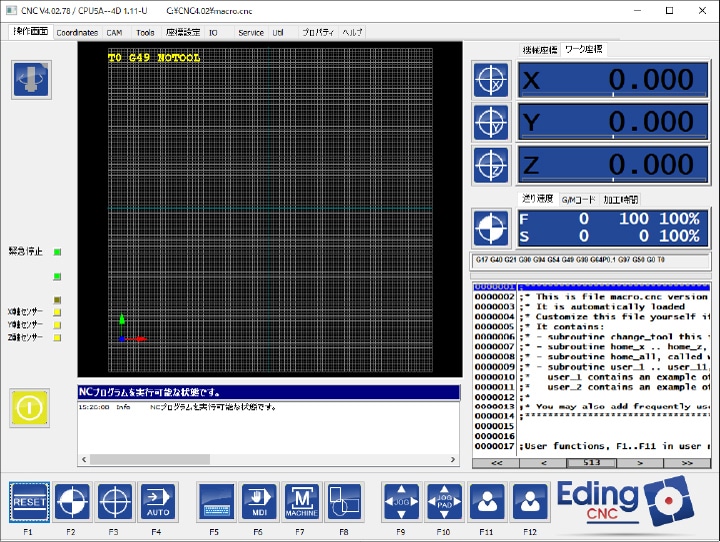Open the JOG menu (F9)
This screenshot has height=542, width=720.
click(402, 502)
